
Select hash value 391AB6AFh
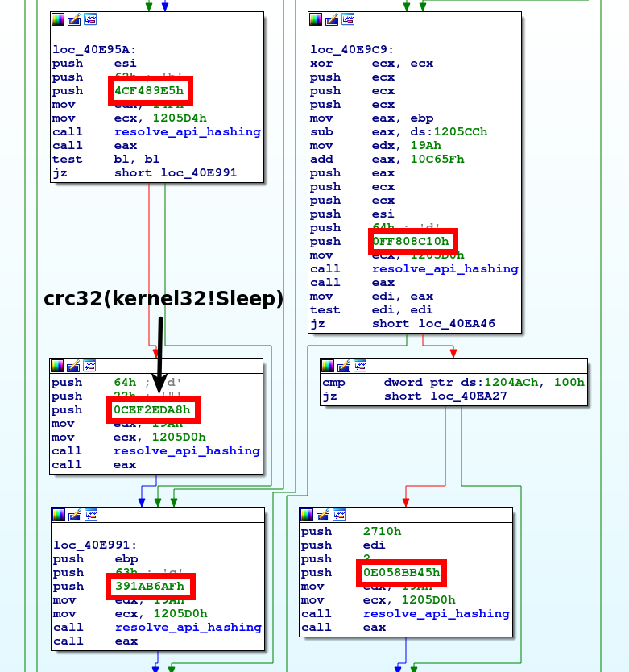pyautogui.click(x=150, y=587)
